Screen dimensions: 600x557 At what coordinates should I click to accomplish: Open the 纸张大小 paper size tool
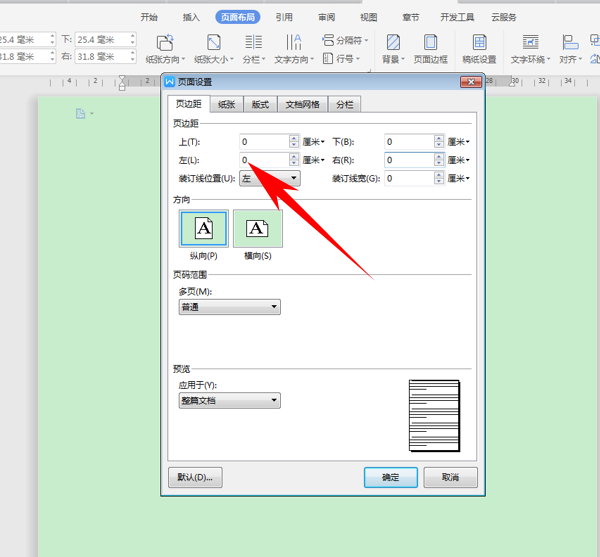click(214, 49)
